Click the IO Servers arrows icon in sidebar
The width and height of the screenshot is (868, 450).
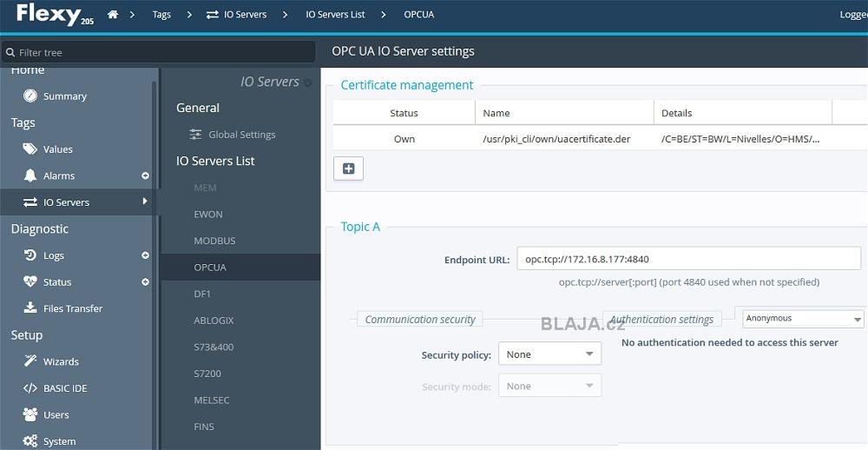(30, 202)
